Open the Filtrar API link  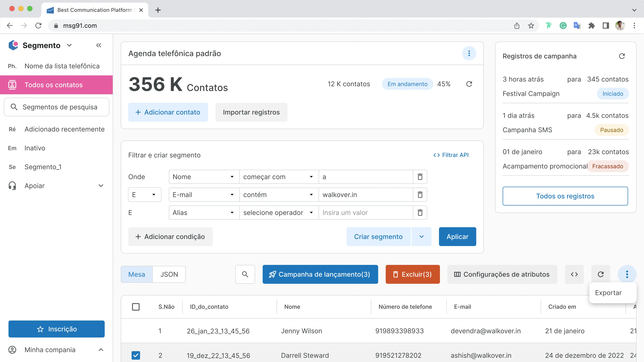(451, 155)
